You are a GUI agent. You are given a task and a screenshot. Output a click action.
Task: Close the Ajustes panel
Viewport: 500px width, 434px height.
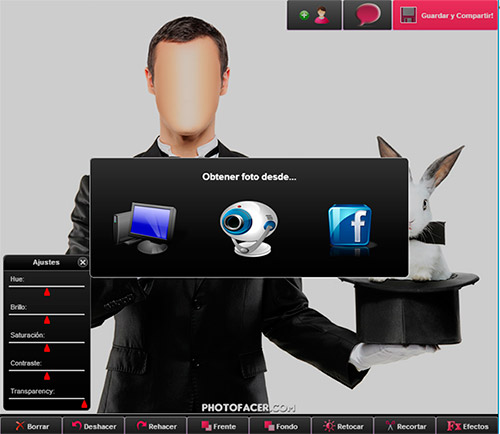tap(82, 262)
